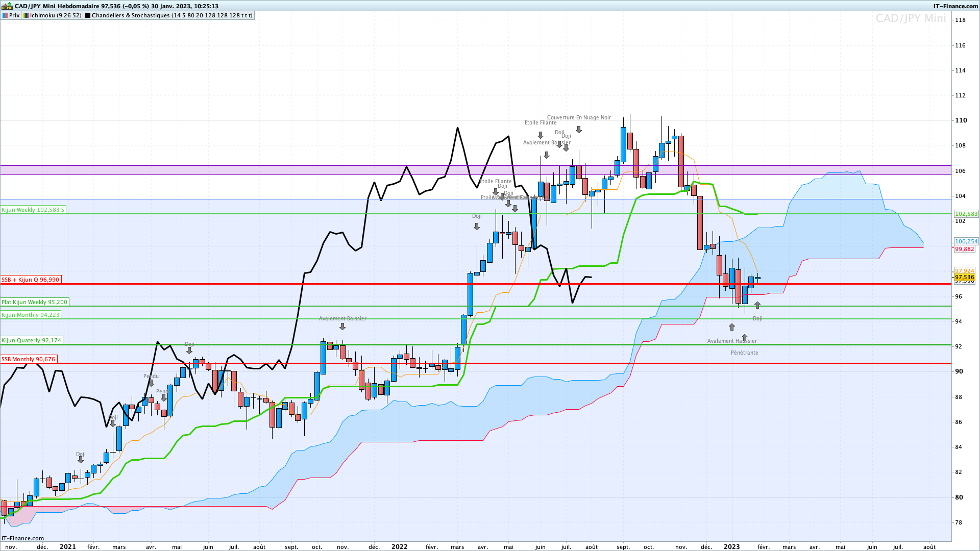Click the Avalement Baissier label above November 2021

pos(342,319)
